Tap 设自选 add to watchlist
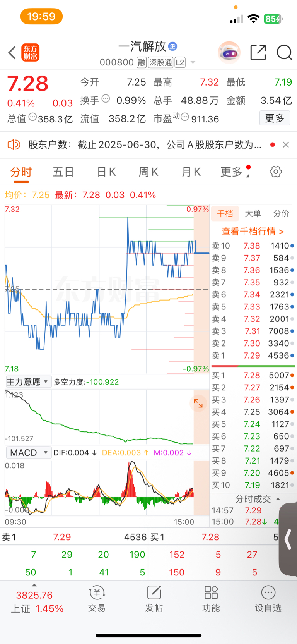This screenshot has width=297, height=644. click(x=268, y=599)
